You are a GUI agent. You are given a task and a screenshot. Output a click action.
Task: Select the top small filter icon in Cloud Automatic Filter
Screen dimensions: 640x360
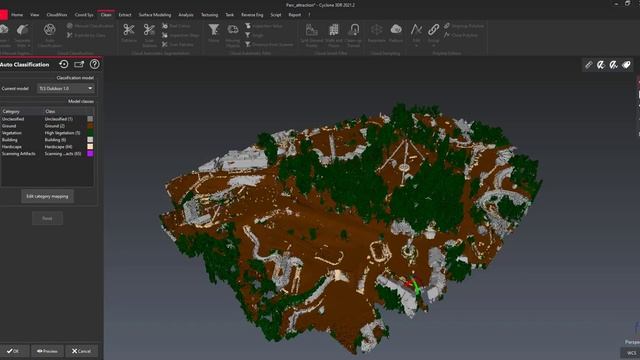pos(248,26)
